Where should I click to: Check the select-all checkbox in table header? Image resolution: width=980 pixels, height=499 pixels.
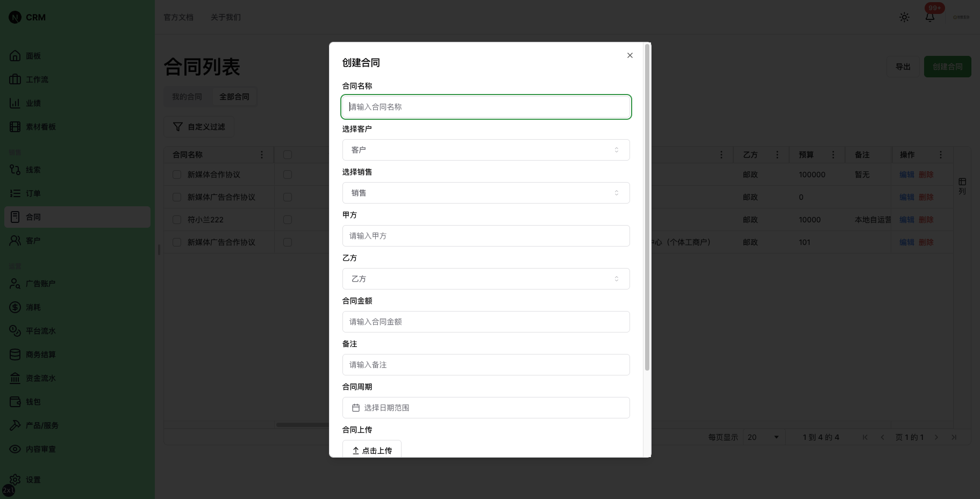point(288,154)
